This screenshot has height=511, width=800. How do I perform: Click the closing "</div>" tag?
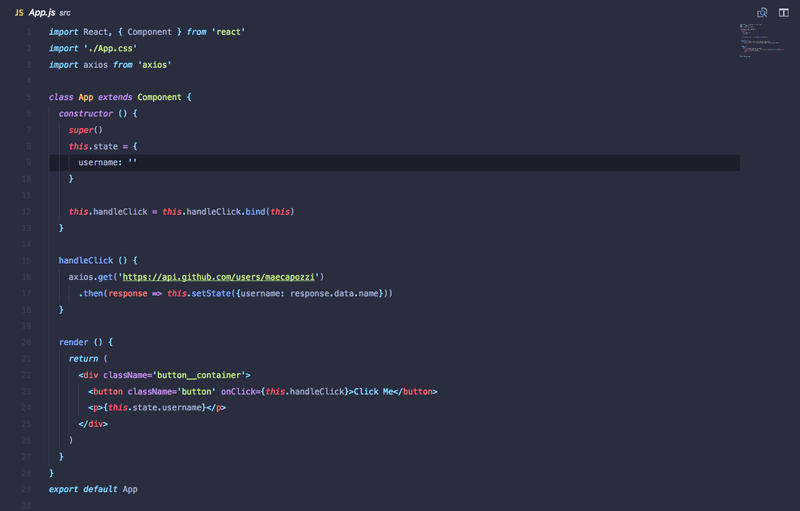tap(93, 424)
